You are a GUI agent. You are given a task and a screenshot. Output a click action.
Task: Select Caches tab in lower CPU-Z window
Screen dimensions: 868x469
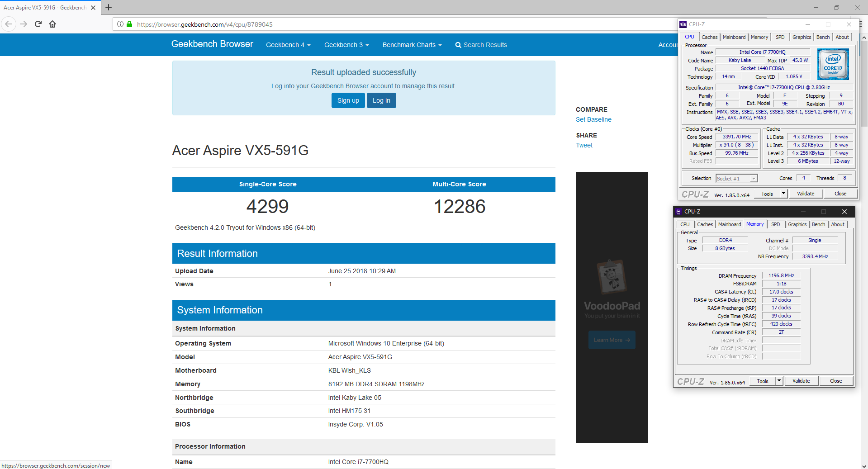[x=705, y=224]
